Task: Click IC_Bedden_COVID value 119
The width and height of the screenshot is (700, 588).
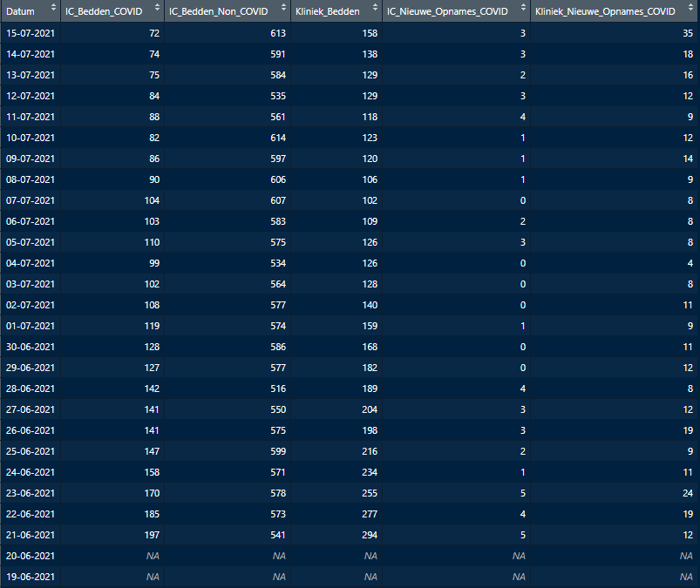Action: [152, 326]
